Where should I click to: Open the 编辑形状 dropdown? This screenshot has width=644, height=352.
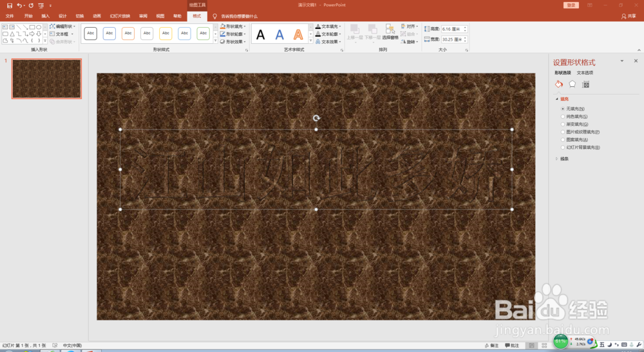62,26
